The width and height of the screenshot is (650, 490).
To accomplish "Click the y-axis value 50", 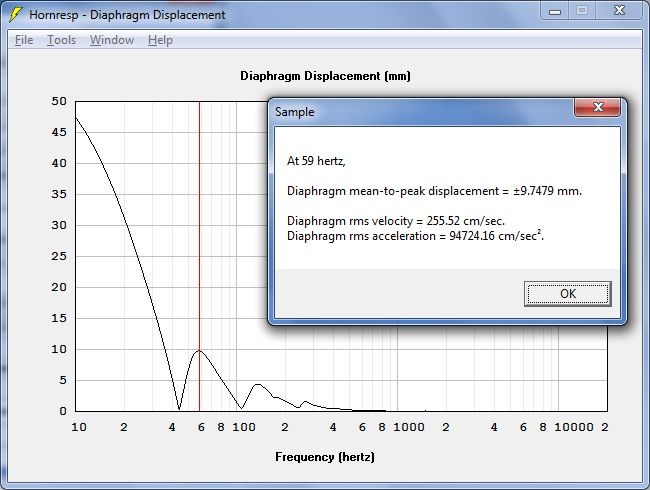I will coord(59,101).
